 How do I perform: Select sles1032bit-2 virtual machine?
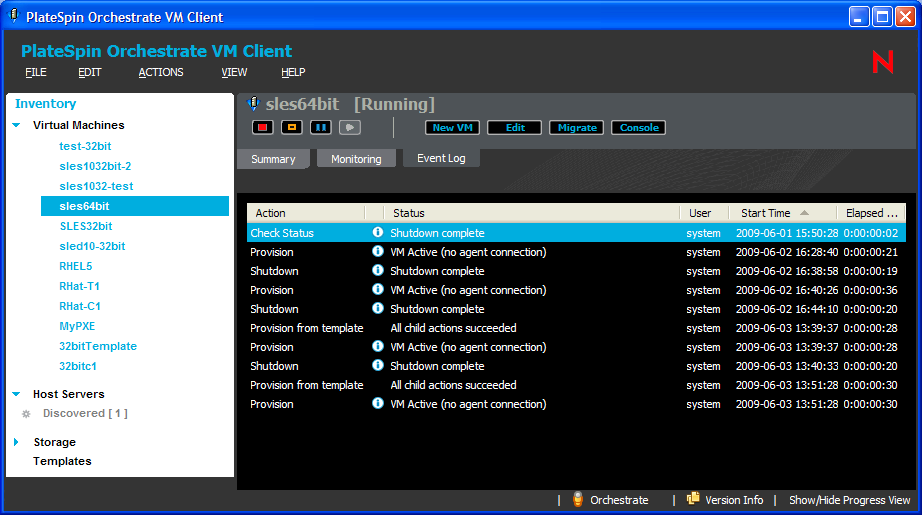(95, 166)
